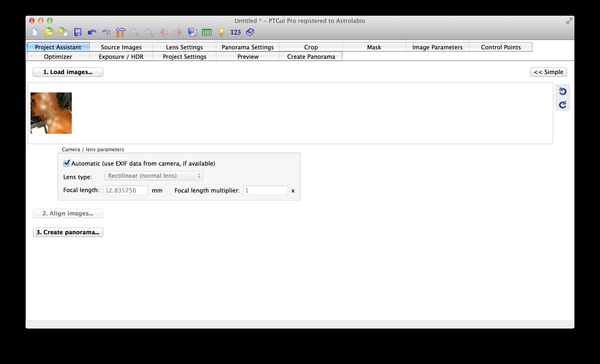
Task: Click the Zoom in magnifier icon
Action: pyautogui.click(x=135, y=32)
